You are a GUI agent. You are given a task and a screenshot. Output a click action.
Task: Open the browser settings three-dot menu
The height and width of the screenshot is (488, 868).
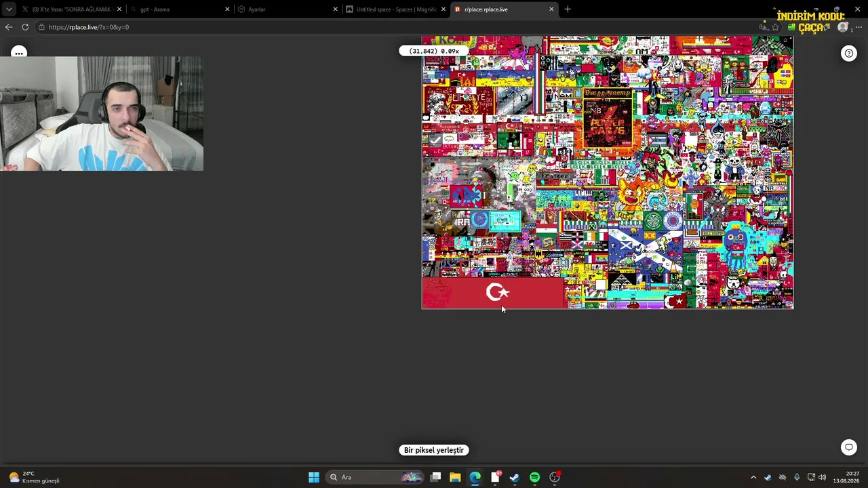[859, 27]
